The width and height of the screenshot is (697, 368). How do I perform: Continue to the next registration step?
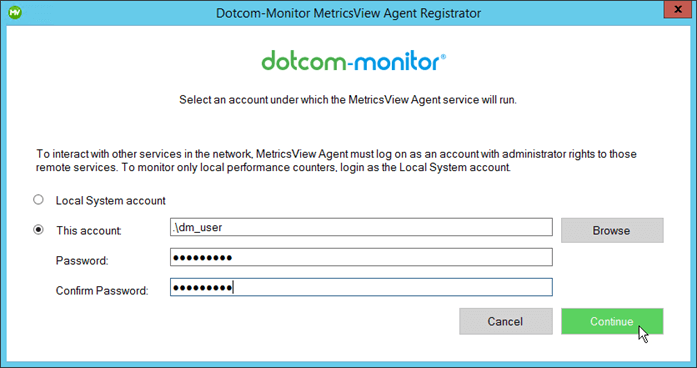612,321
